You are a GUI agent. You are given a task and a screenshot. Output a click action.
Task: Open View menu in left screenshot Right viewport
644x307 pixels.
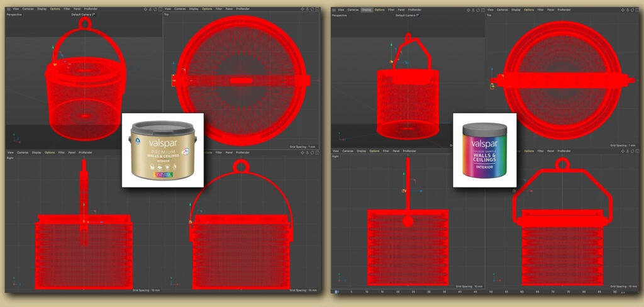10,152
